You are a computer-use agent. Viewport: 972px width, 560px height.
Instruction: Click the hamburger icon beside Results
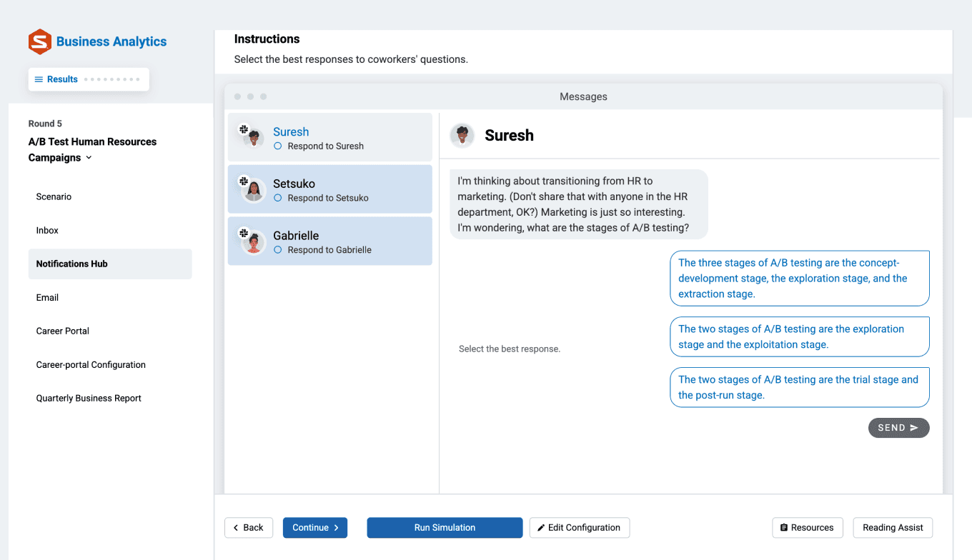pyautogui.click(x=39, y=79)
